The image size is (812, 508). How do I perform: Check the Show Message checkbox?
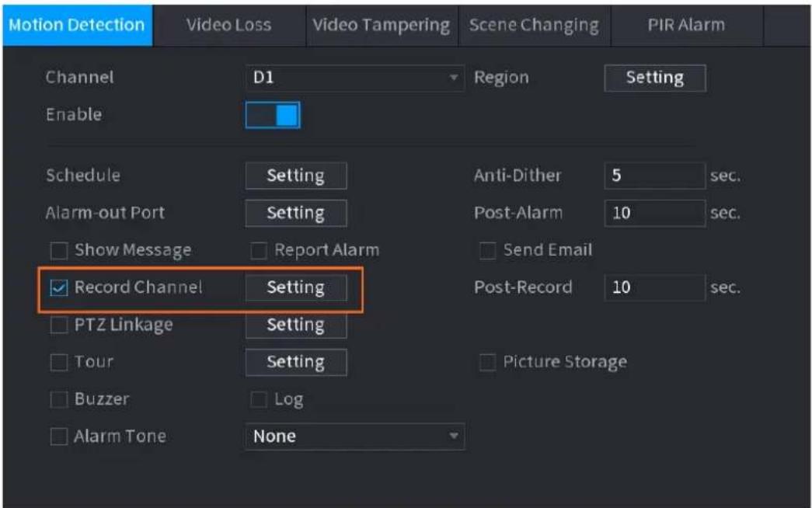point(58,251)
